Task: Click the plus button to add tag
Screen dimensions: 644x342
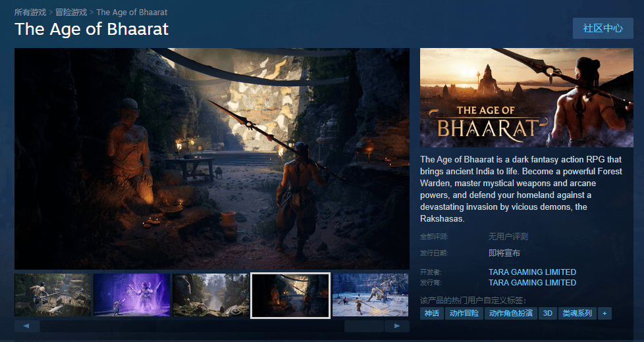Action: [x=604, y=313]
